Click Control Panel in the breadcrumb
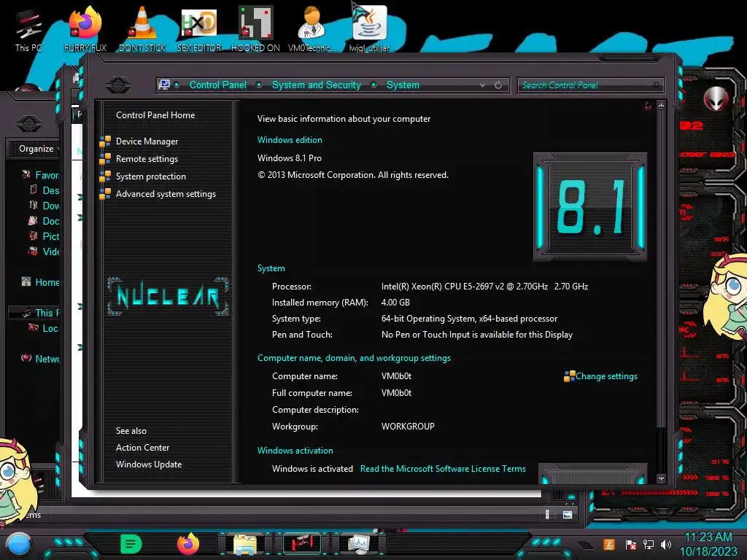Viewport: 747px width, 560px height. (217, 85)
